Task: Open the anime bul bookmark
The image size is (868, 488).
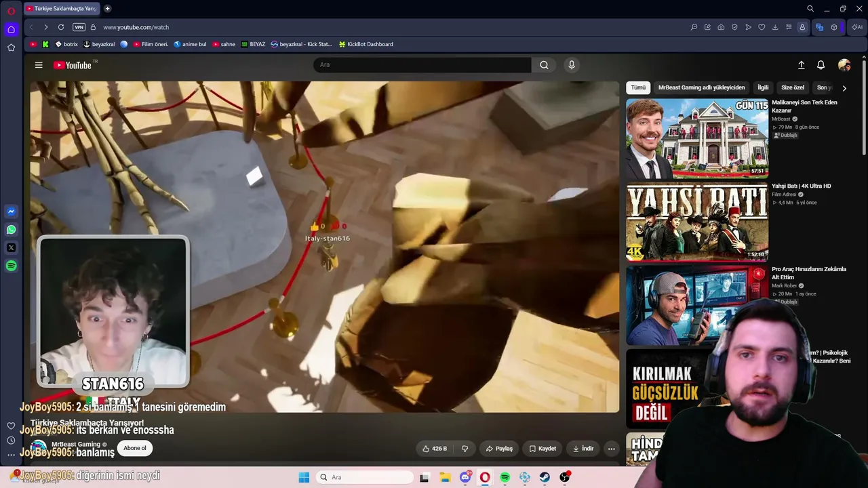Action: (x=190, y=44)
